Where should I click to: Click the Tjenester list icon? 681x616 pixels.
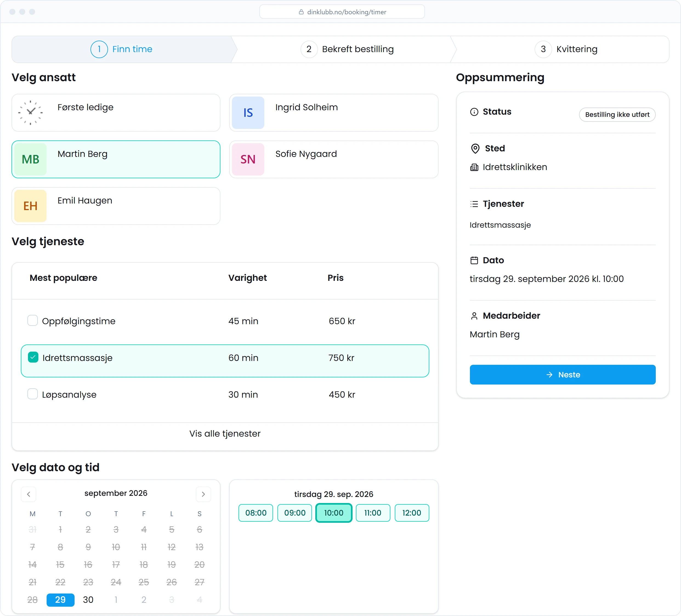(474, 204)
